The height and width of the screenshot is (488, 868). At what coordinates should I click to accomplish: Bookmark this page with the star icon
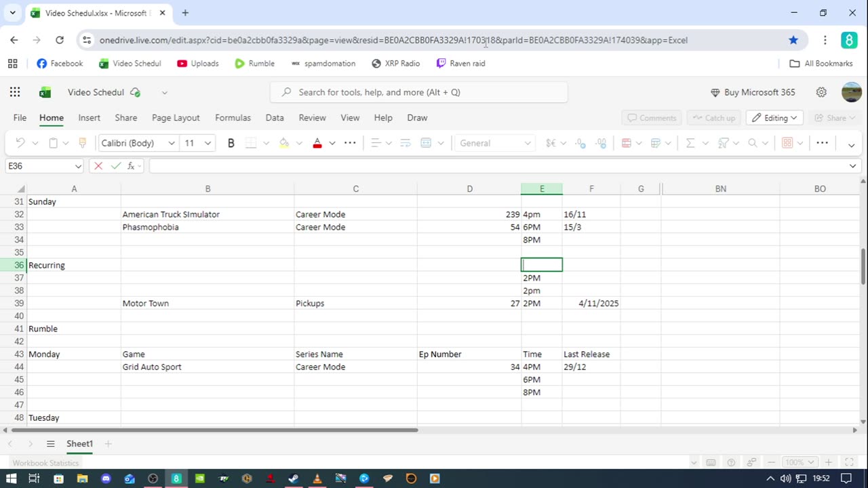[x=793, y=40]
